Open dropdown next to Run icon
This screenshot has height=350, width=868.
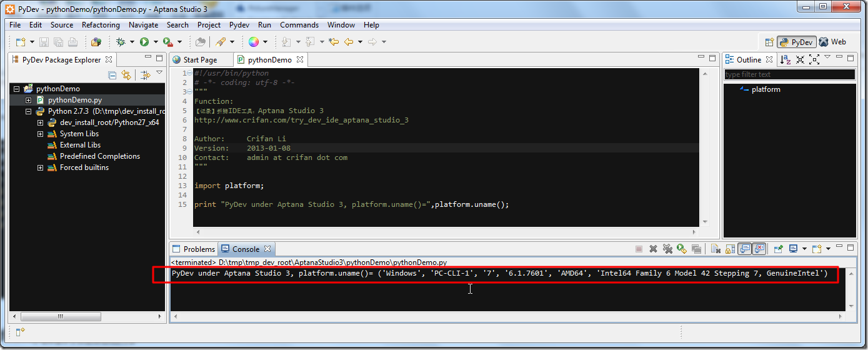click(156, 42)
